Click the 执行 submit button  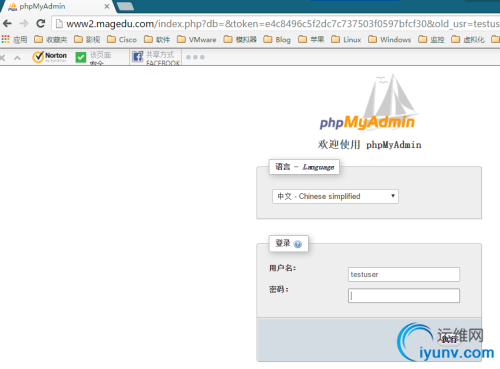pyautogui.click(x=450, y=339)
